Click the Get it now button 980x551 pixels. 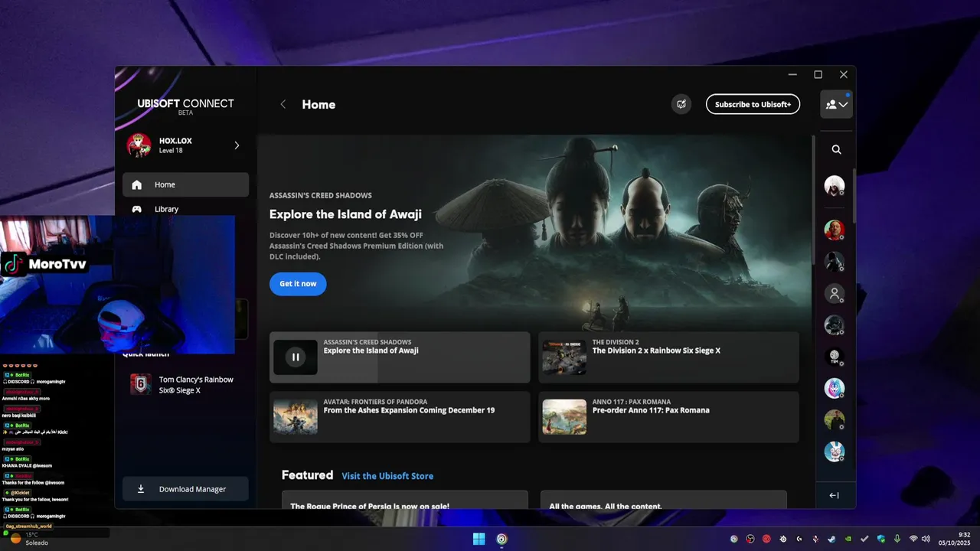coord(298,284)
